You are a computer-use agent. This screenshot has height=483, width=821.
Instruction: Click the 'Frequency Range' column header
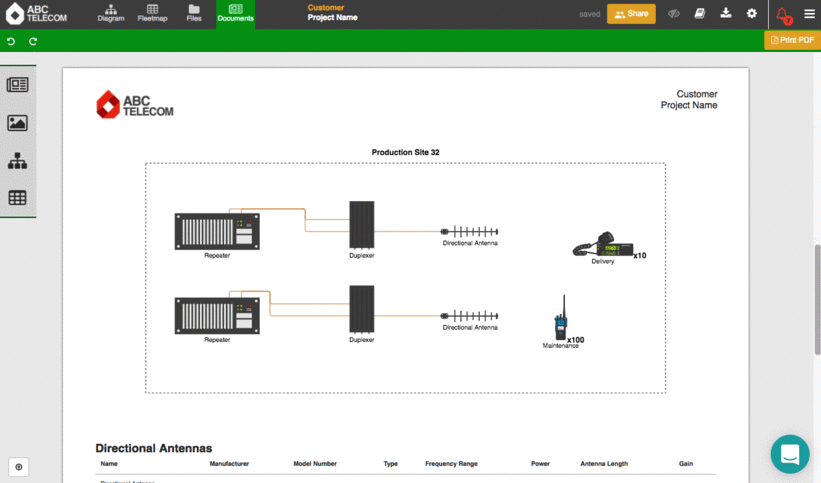click(x=451, y=464)
